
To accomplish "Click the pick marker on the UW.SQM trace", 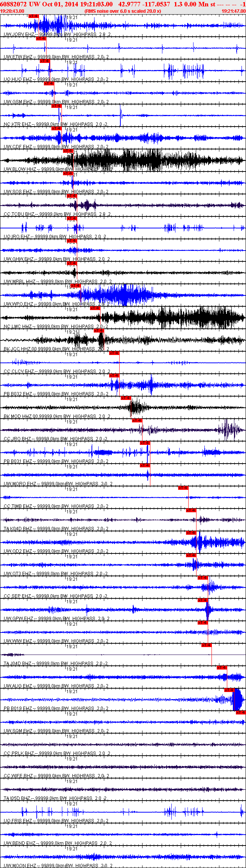I will point(241,713).
